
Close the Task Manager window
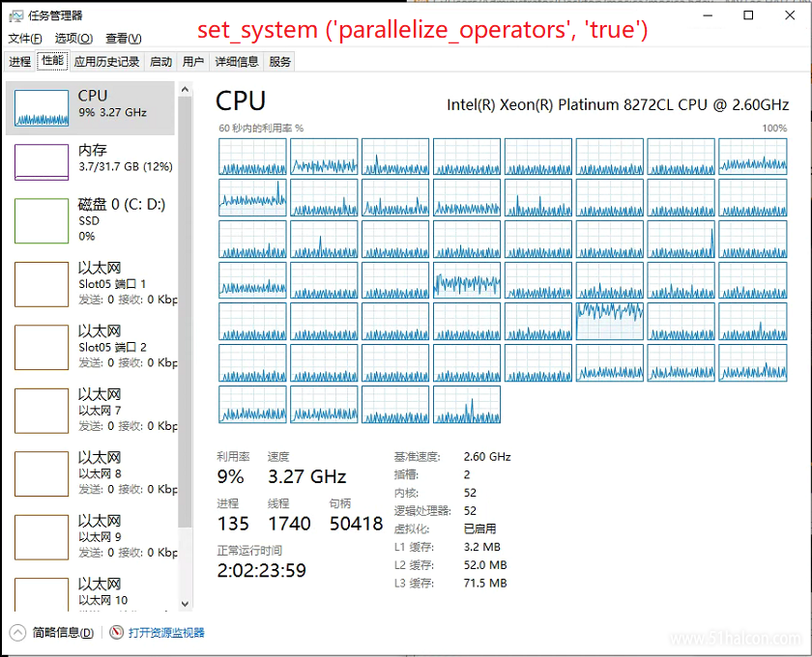coord(790,15)
